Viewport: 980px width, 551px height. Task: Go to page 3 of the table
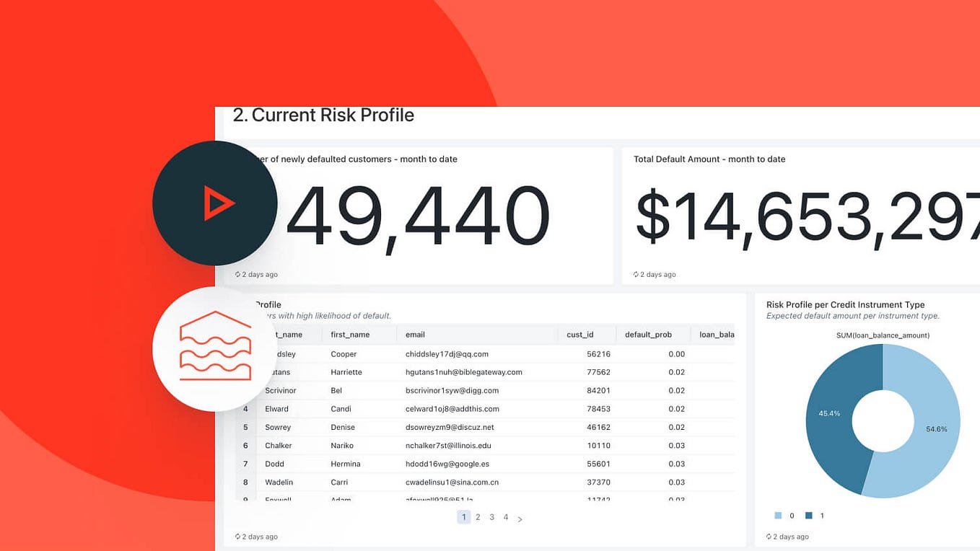click(492, 517)
